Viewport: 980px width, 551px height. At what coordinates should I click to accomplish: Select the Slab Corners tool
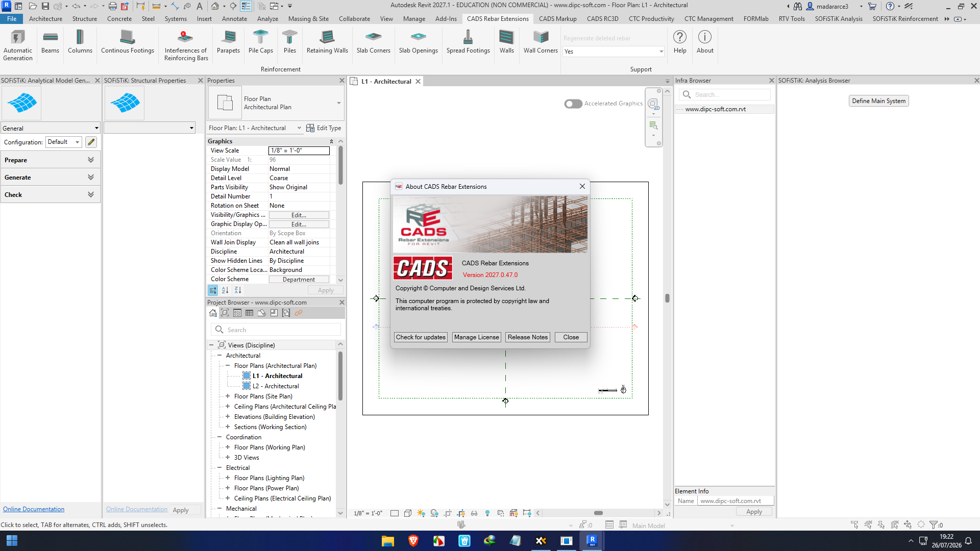[374, 42]
